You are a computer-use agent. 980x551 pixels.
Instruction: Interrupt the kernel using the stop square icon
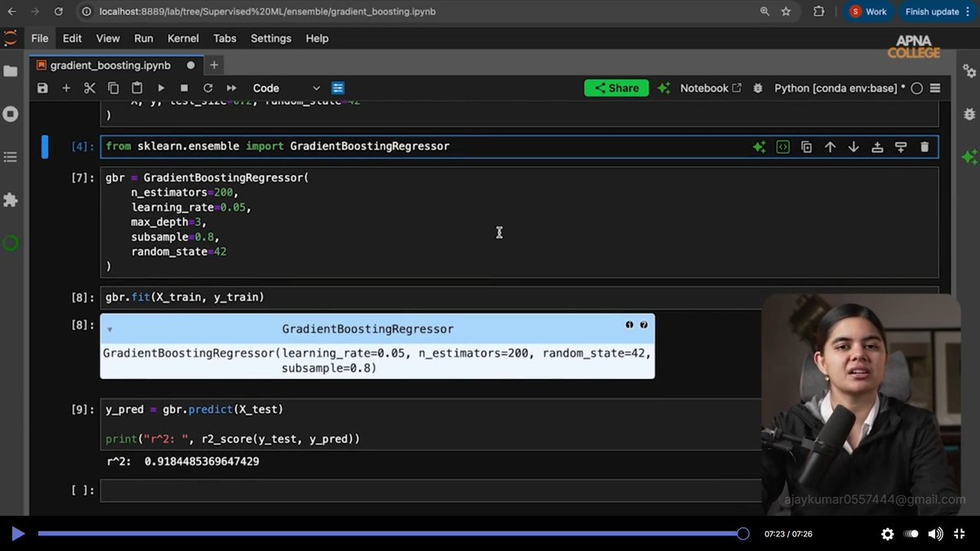pyautogui.click(x=185, y=88)
